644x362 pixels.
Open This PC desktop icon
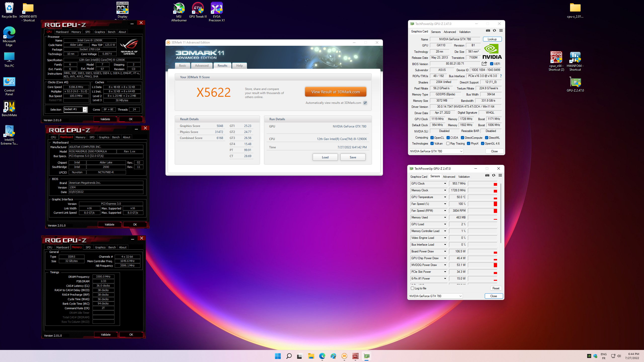(9, 60)
